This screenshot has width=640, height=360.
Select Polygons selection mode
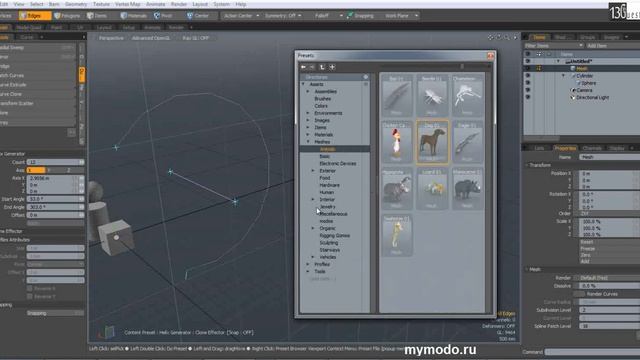click(68, 16)
